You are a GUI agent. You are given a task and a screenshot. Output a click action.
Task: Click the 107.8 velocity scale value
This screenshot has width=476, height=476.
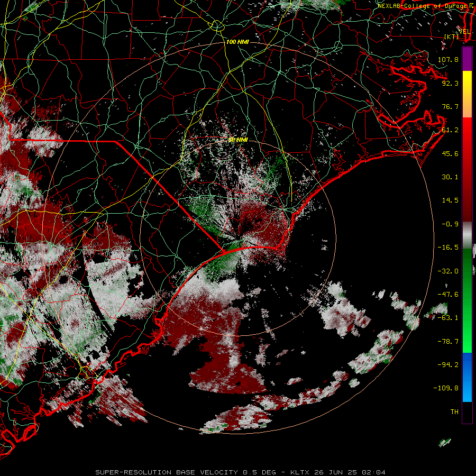click(x=448, y=59)
